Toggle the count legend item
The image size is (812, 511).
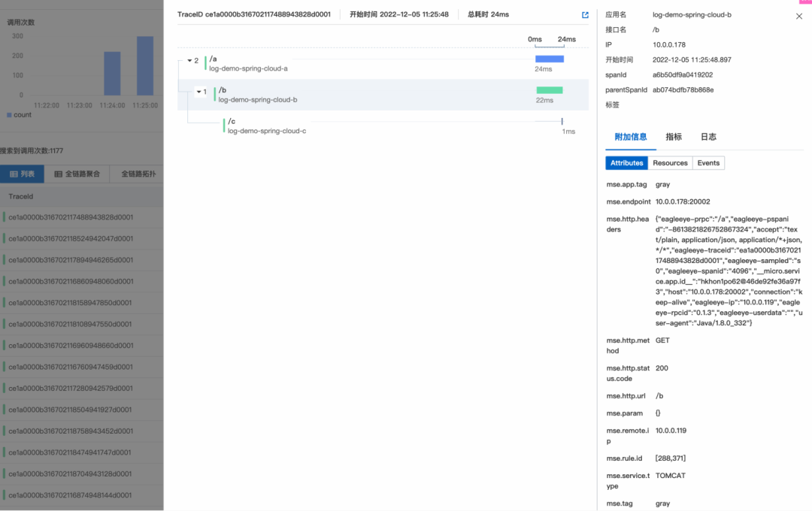point(19,115)
